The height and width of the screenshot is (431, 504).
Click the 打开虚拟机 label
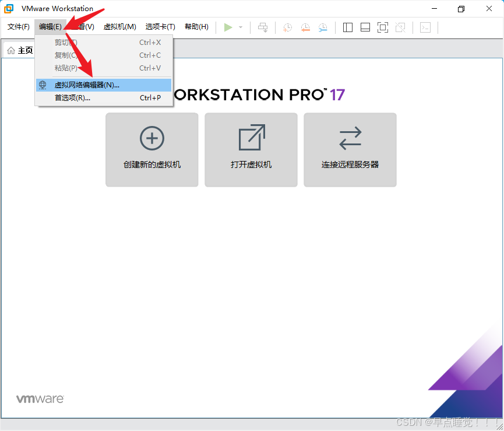[251, 164]
